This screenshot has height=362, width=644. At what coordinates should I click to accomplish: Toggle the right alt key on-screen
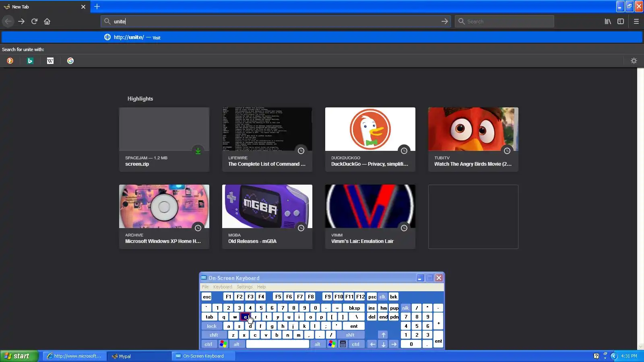click(x=318, y=344)
